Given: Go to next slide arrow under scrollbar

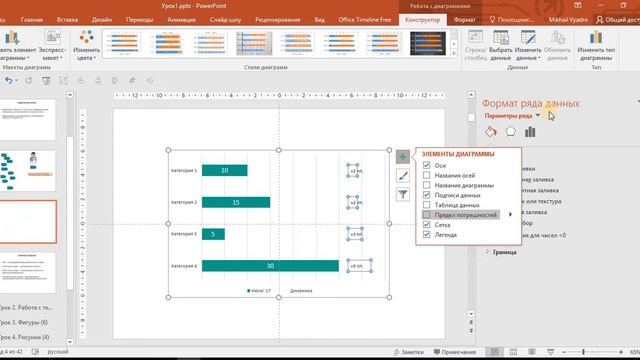Looking at the screenshot, I should (x=471, y=330).
